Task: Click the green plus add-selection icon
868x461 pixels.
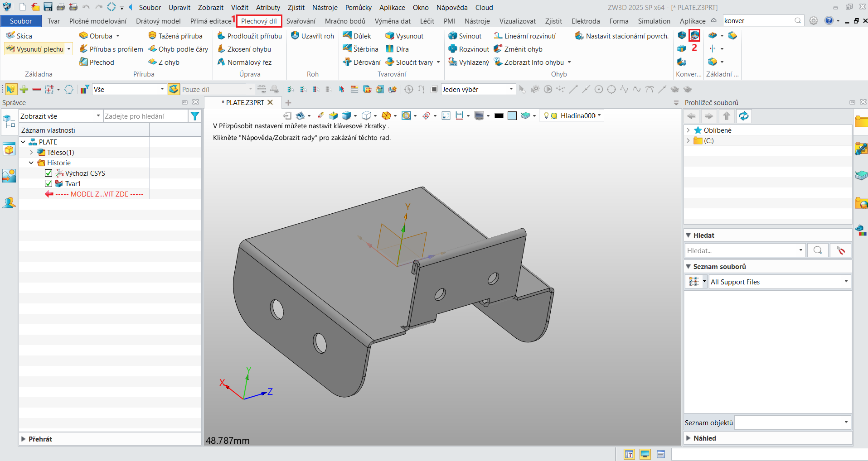Action: tap(24, 89)
